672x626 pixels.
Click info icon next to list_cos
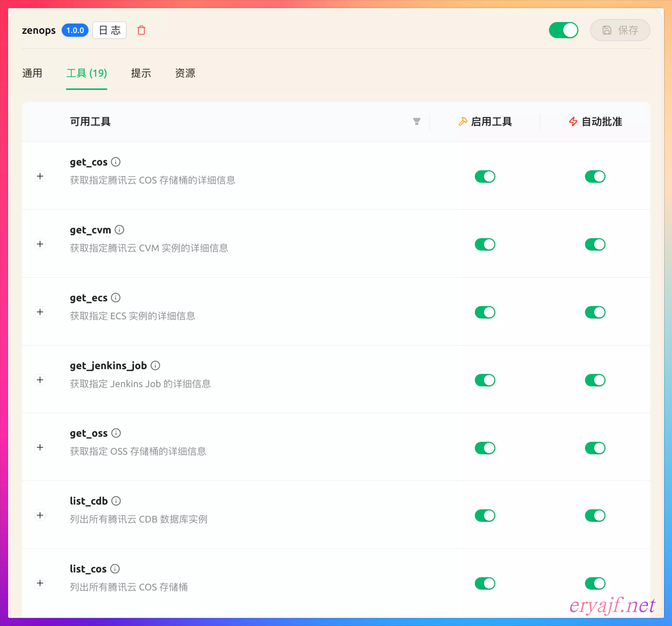(115, 569)
